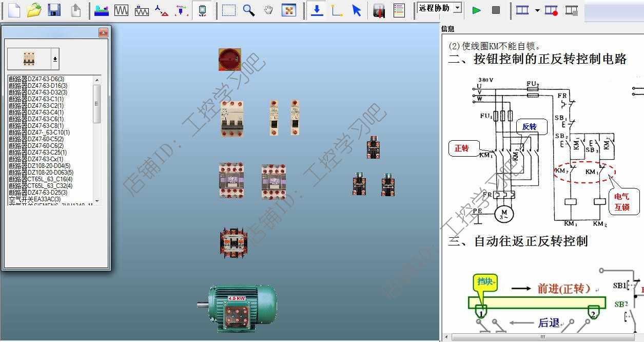Click the fit-to-window orange arrows icon

[x=289, y=10]
